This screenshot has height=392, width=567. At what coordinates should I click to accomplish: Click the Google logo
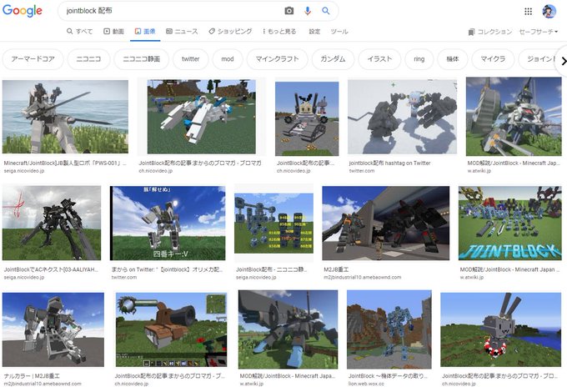22,11
